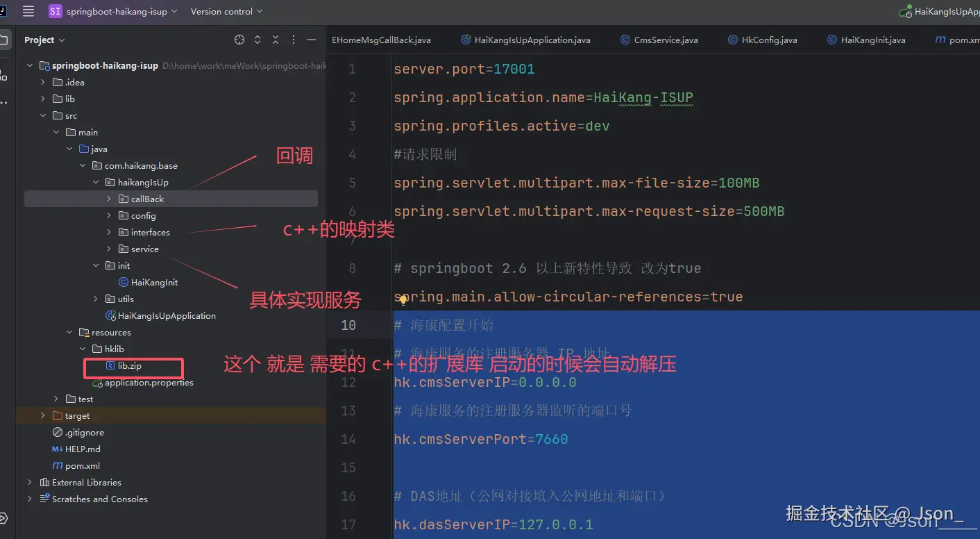Collapse the resources folder chevron
The height and width of the screenshot is (539, 980).
click(x=69, y=332)
